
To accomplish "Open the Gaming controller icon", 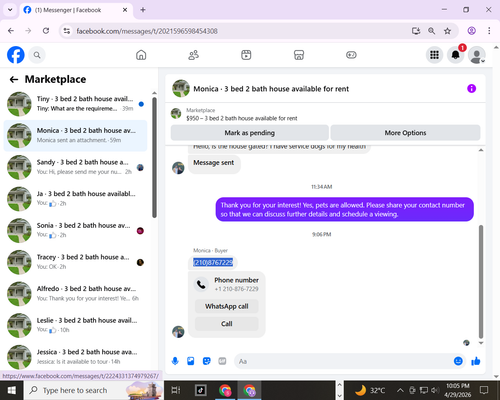I will (x=351, y=55).
